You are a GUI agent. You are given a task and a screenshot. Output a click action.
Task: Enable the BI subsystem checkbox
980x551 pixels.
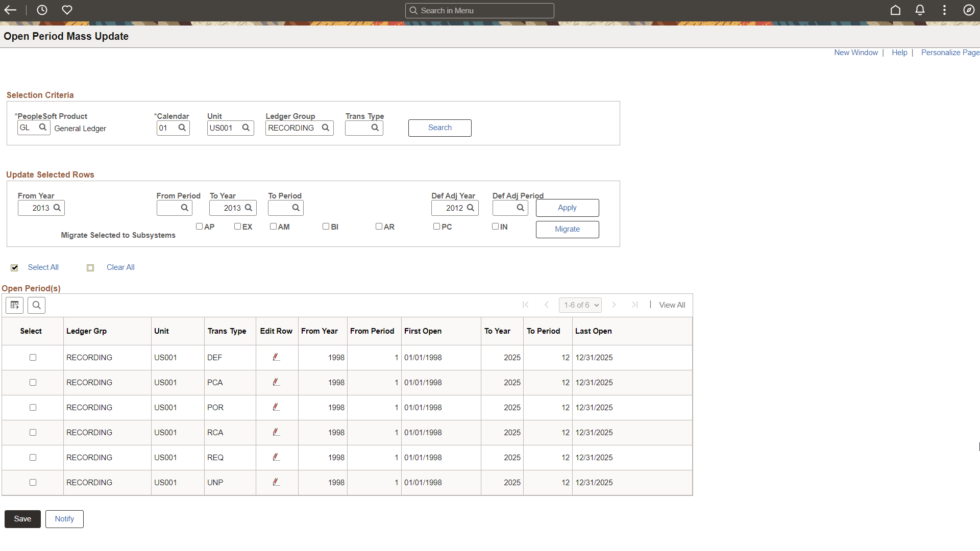coord(326,226)
